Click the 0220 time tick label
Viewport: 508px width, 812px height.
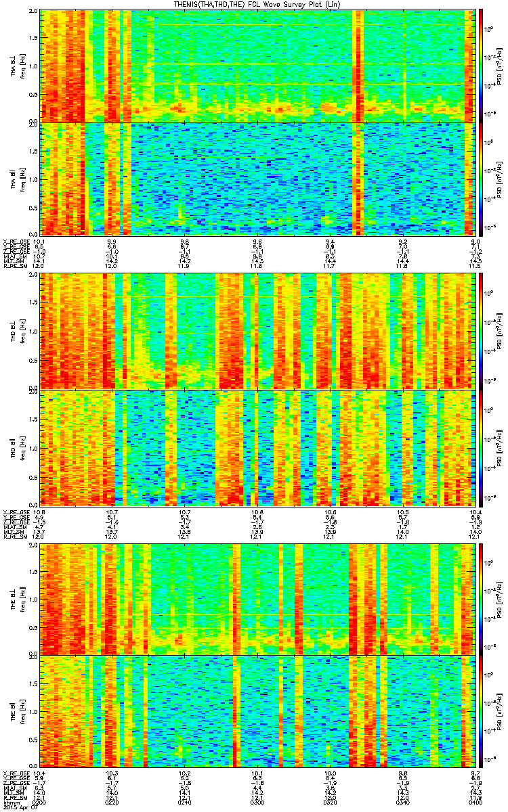112,802
